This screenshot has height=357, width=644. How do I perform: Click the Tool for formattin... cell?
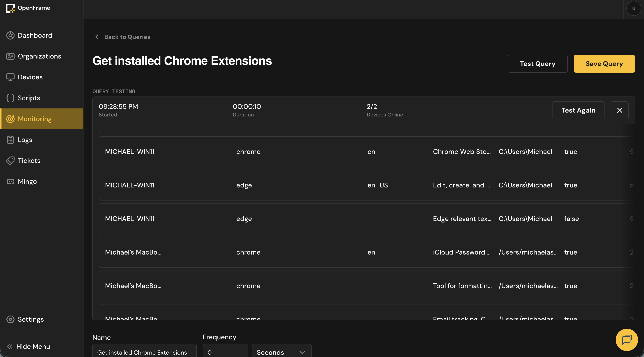pyautogui.click(x=462, y=286)
